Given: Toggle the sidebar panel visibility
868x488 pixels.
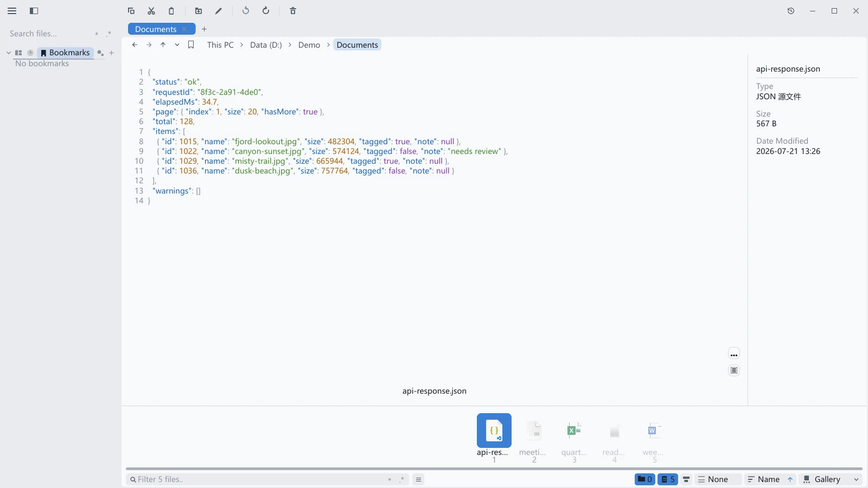Looking at the screenshot, I should click(x=34, y=11).
